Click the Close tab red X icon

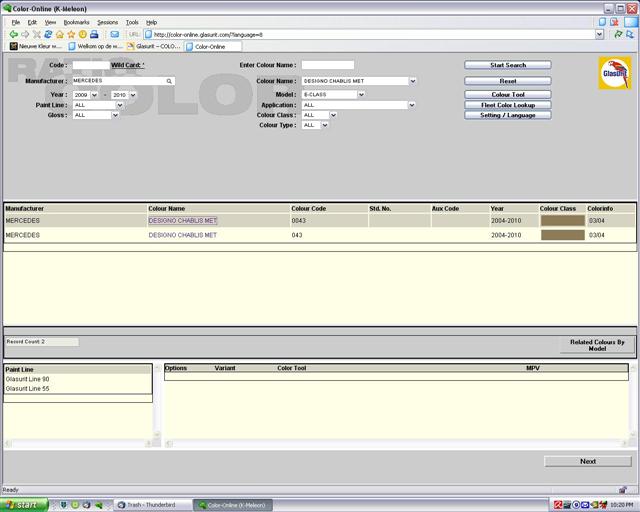[614, 22]
